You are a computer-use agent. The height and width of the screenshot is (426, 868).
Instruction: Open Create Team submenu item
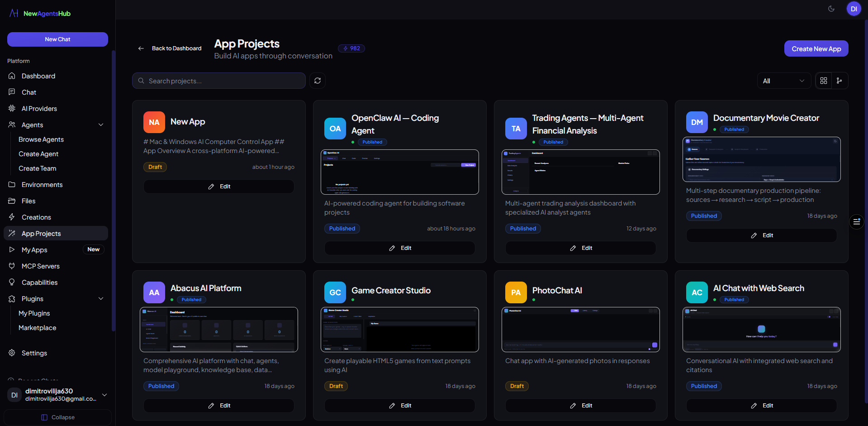38,168
